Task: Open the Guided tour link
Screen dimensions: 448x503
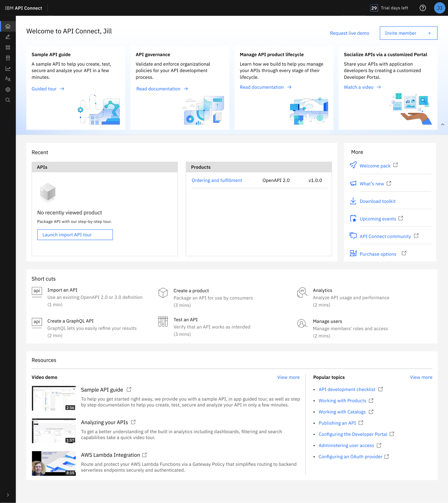Action: pos(48,89)
